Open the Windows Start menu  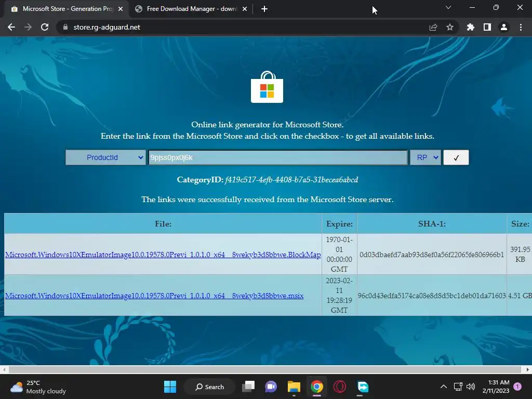pyautogui.click(x=170, y=387)
